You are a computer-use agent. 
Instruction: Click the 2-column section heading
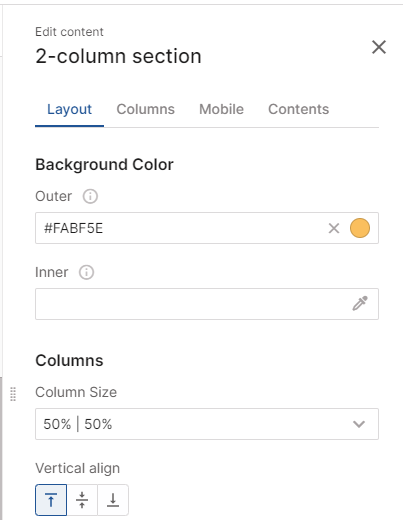tap(118, 56)
